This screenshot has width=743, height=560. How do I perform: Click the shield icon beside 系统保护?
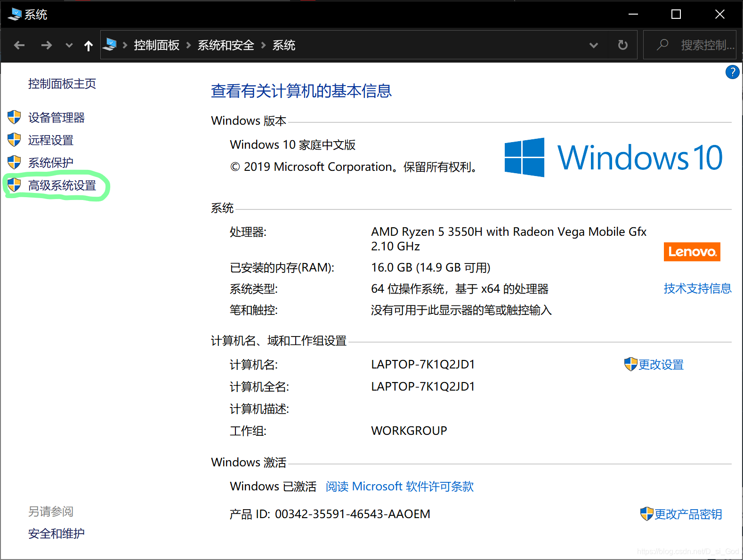[x=14, y=162]
